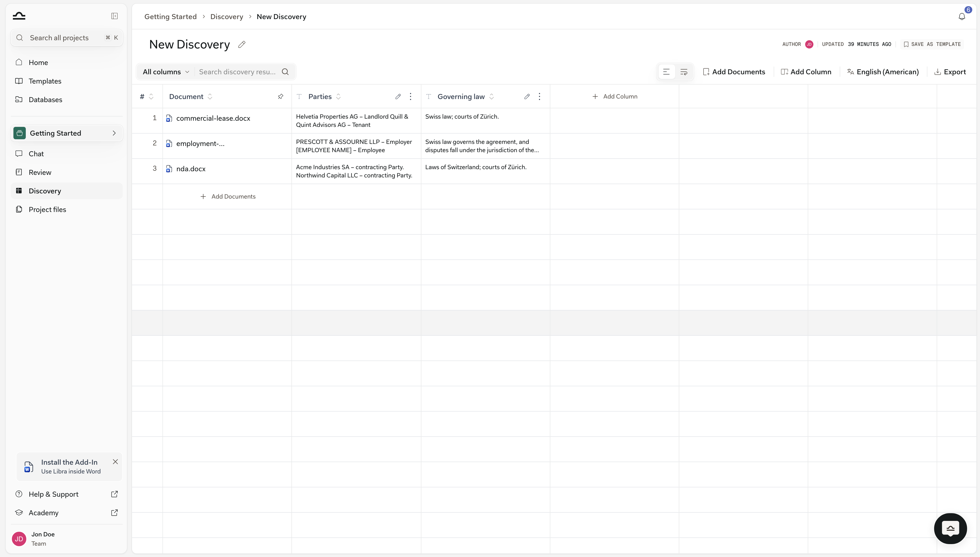This screenshot has height=557, width=980.
Task: Dismiss the Install the Add-In banner
Action: pyautogui.click(x=115, y=462)
